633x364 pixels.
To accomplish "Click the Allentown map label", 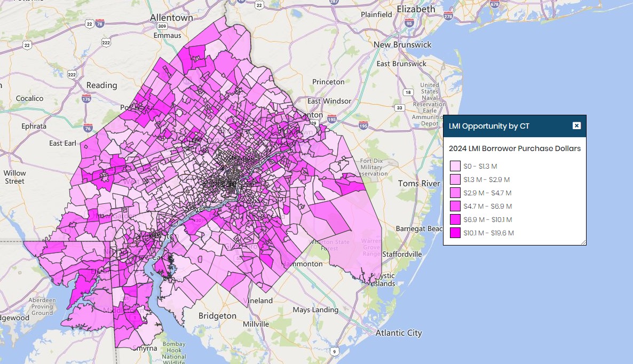I will tap(171, 18).
